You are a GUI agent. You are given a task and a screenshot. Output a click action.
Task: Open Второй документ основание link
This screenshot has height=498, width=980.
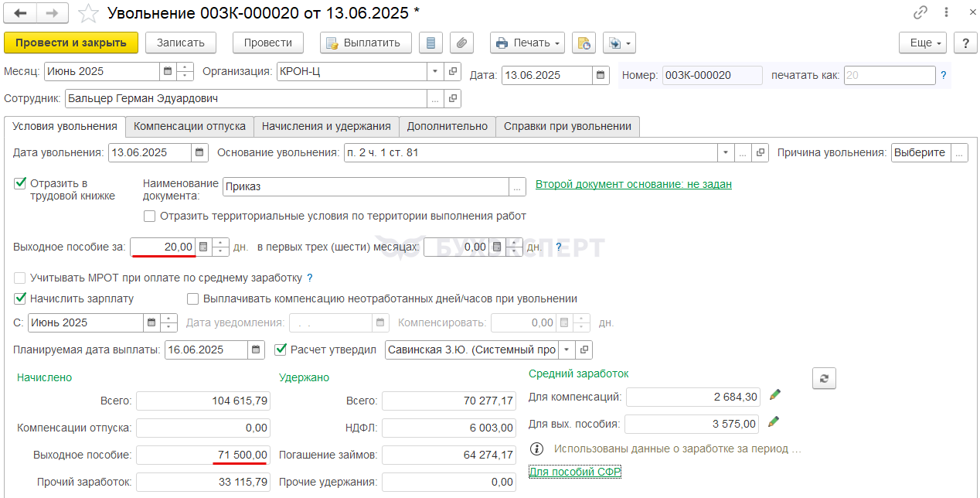click(634, 184)
